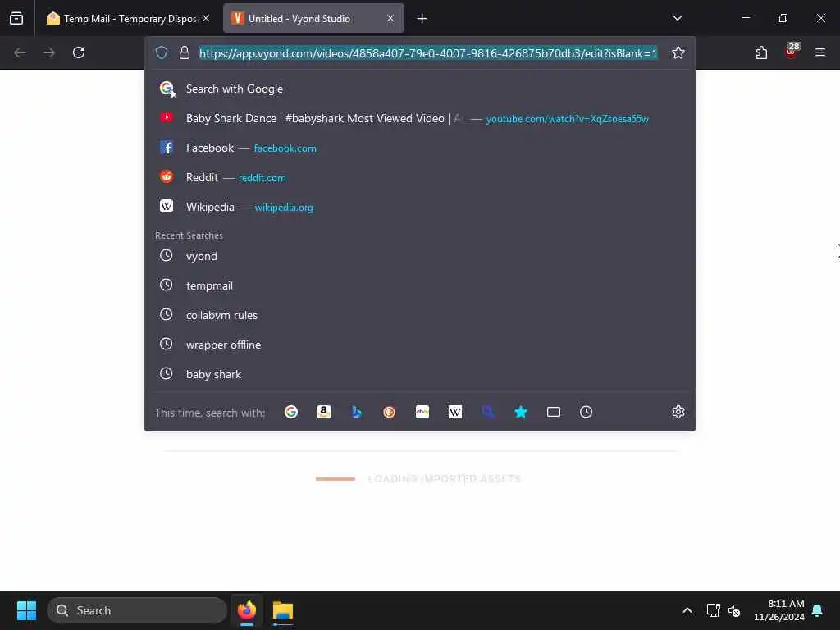This screenshot has height=630, width=840.
Task: Choose Search with Google suggestion
Action: tap(420, 89)
